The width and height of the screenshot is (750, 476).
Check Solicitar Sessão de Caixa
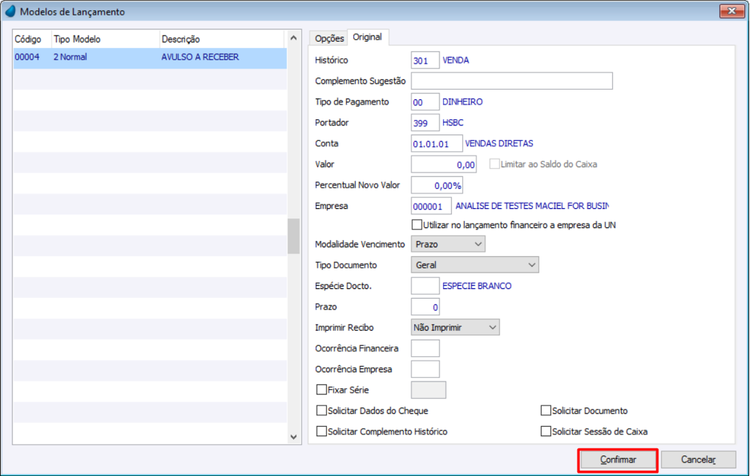(546, 432)
